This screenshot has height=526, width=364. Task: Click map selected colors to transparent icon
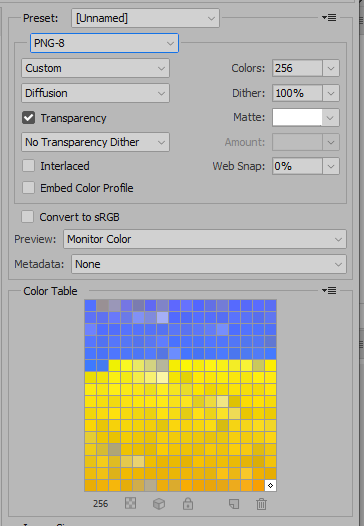pos(131,503)
